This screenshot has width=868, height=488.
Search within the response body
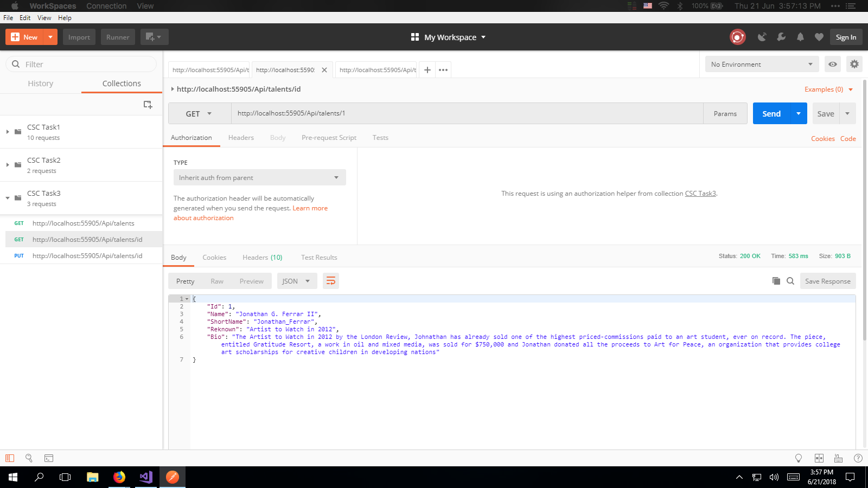pyautogui.click(x=790, y=281)
